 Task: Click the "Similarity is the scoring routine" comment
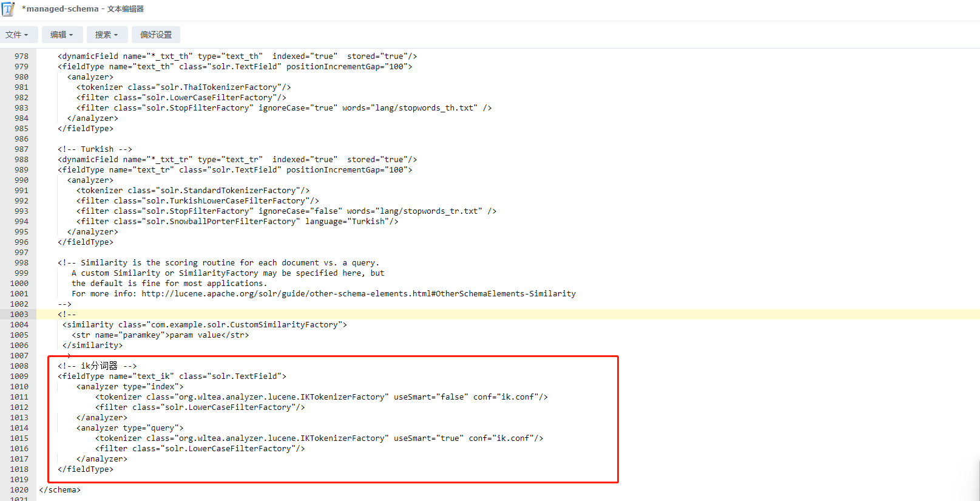click(218, 263)
